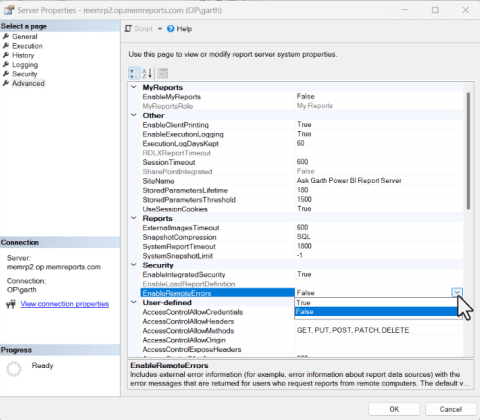480x420 pixels.
Task: Select the SystemReportTimeout property
Action: [x=179, y=246]
